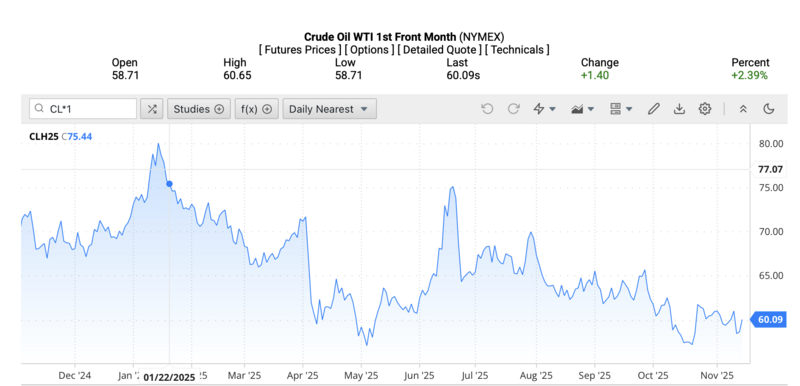
Task: Select the pencil drawing tool icon
Action: click(x=654, y=109)
